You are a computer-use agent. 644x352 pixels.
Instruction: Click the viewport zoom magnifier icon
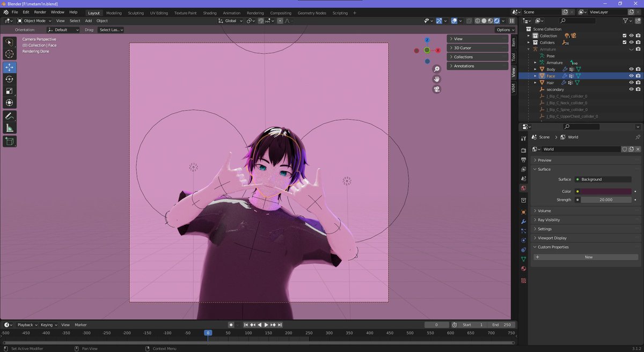[437, 69]
